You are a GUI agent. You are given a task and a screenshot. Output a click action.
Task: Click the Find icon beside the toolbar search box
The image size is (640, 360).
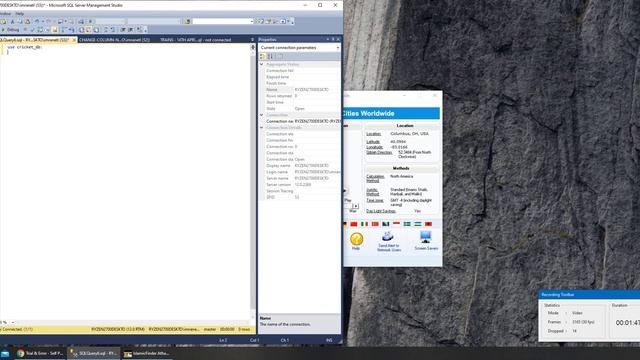click(188, 21)
